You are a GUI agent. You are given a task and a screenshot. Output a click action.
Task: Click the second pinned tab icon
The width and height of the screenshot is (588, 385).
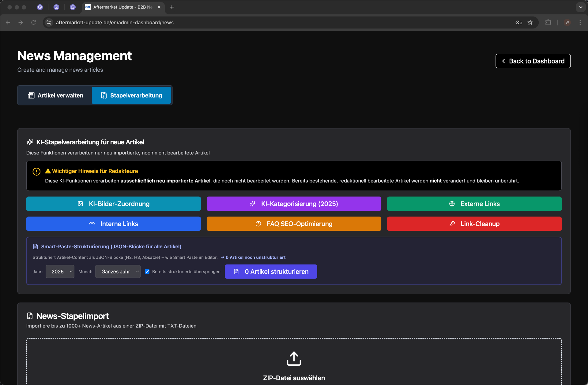[x=56, y=7]
